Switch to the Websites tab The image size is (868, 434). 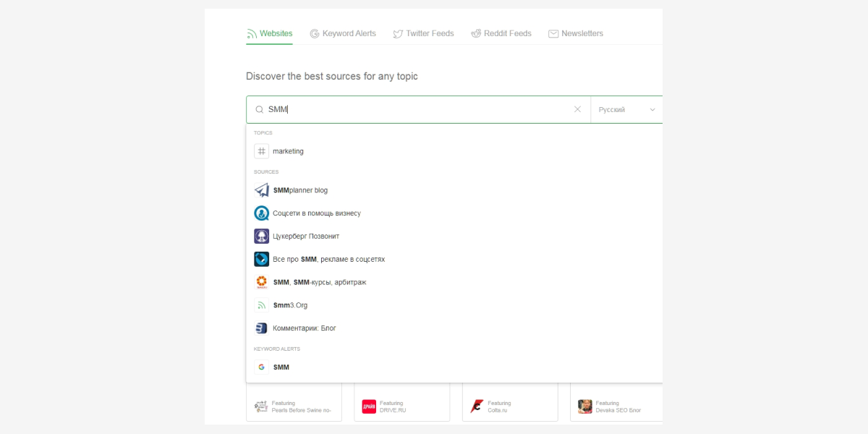coord(269,33)
